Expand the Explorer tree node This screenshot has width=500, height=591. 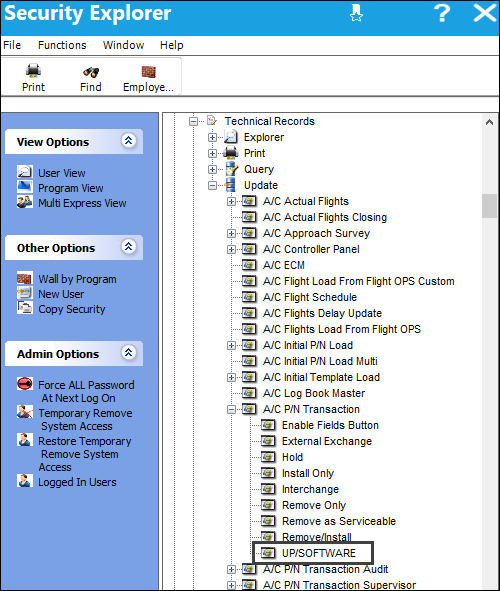point(212,137)
